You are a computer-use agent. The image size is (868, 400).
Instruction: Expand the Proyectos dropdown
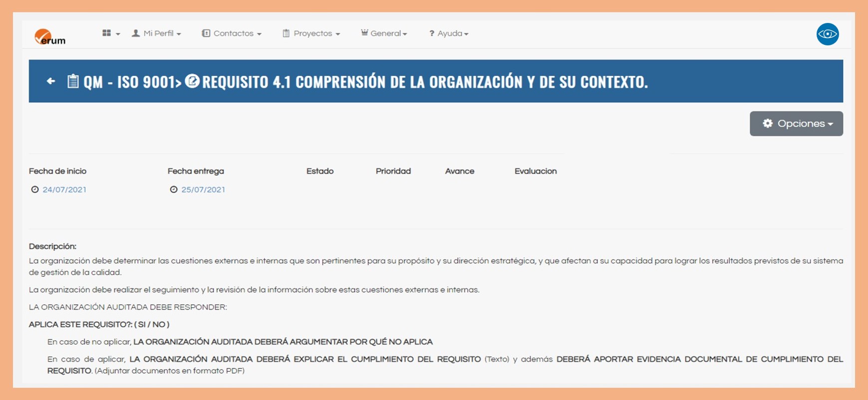311,33
